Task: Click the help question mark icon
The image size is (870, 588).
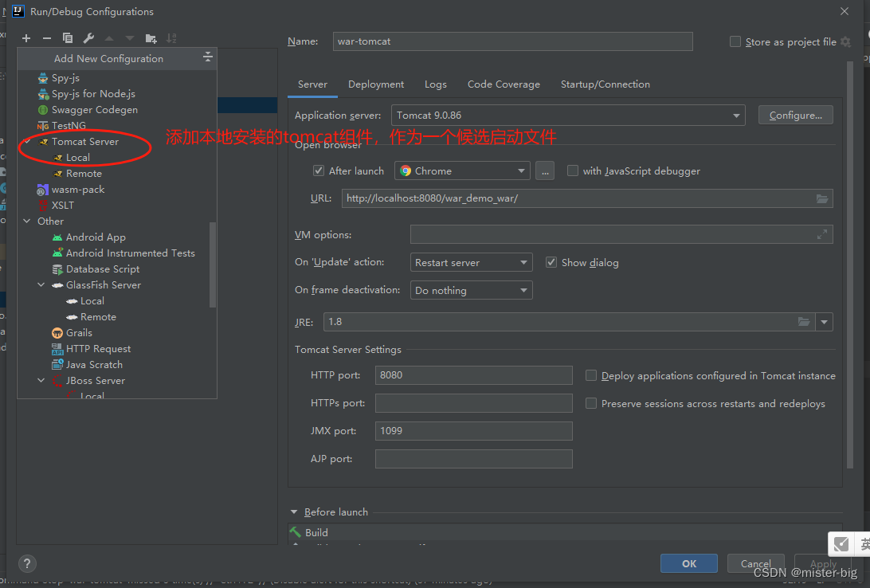Action: pyautogui.click(x=26, y=563)
